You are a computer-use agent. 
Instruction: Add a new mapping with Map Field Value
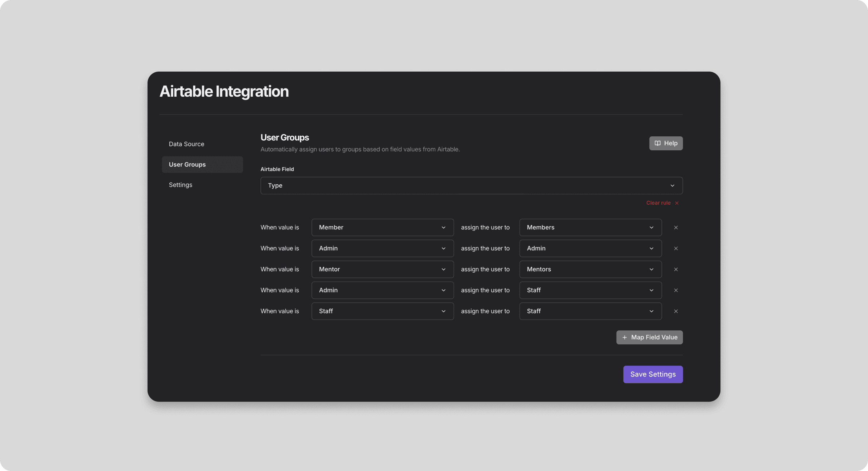pyautogui.click(x=649, y=338)
